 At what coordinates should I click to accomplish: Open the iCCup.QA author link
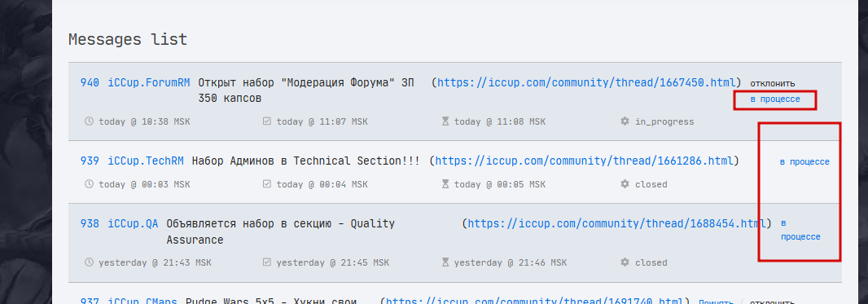click(x=133, y=223)
